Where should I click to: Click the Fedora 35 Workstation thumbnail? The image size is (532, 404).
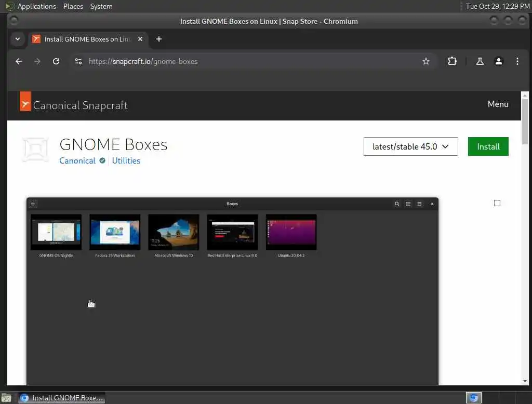(x=115, y=232)
